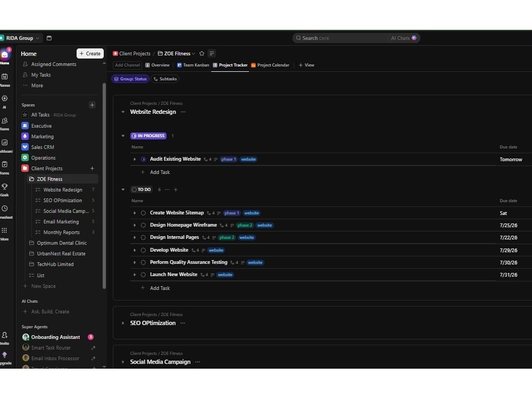Toggle status circle of Launch New Website
This screenshot has width=532, height=399.
point(143,275)
